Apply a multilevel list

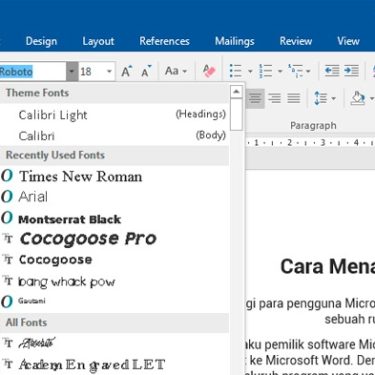pyautogui.click(x=295, y=71)
